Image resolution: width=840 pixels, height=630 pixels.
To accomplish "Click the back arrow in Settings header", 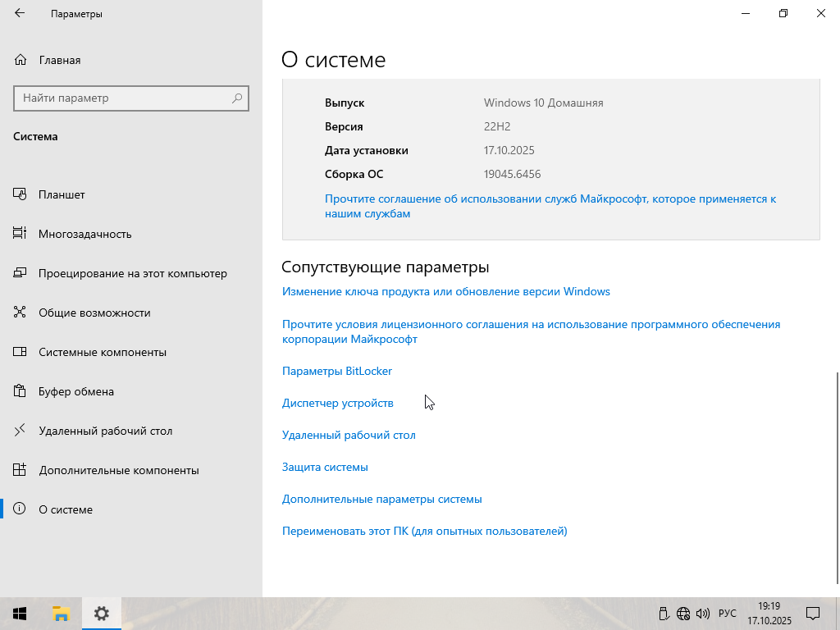I will [20, 13].
